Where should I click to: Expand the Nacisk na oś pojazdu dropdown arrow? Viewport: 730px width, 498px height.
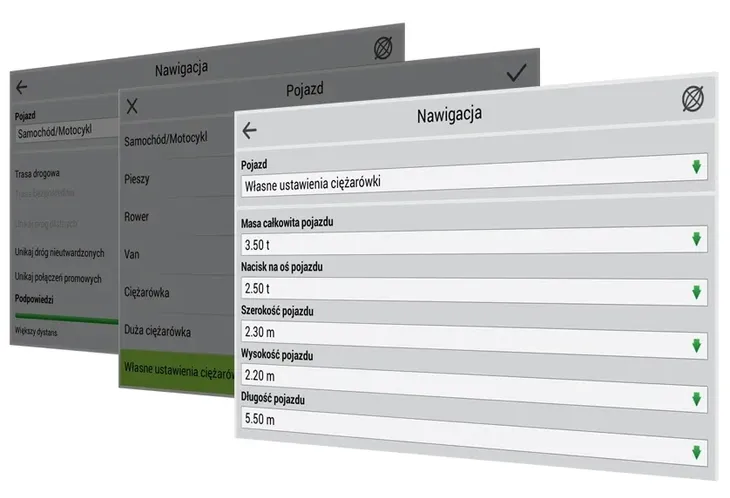pos(696,292)
